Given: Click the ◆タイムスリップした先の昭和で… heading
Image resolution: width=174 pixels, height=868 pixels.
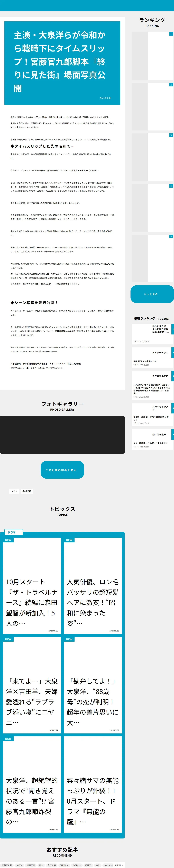Looking at the screenshot, I should tap(43, 146).
